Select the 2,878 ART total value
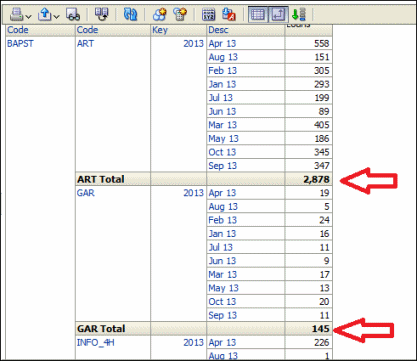 tap(316, 180)
